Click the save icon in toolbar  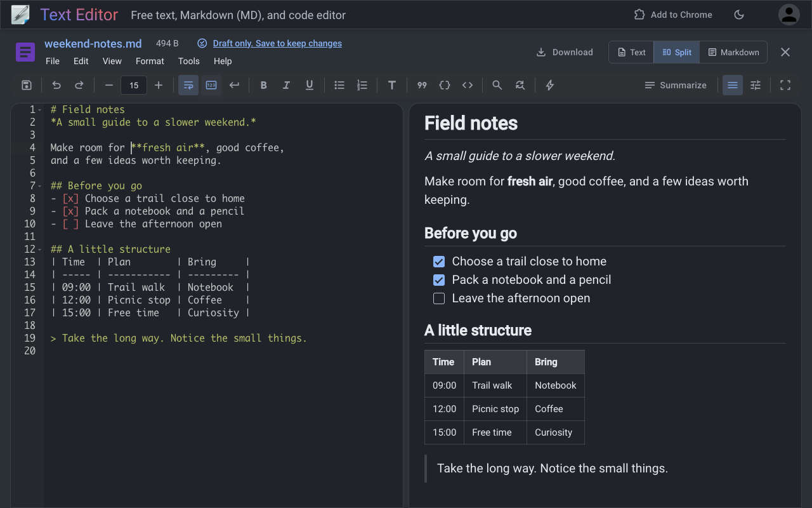pos(27,85)
